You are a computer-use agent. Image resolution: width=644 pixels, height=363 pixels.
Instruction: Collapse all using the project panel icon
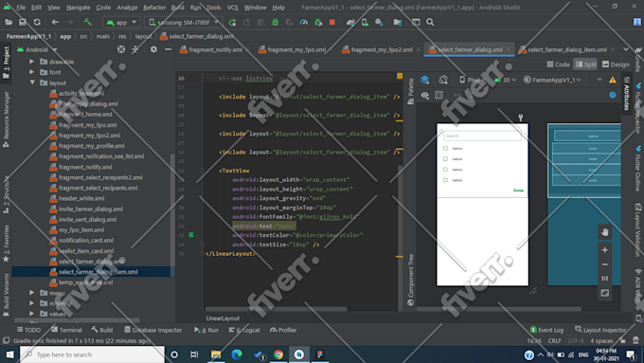click(x=135, y=49)
